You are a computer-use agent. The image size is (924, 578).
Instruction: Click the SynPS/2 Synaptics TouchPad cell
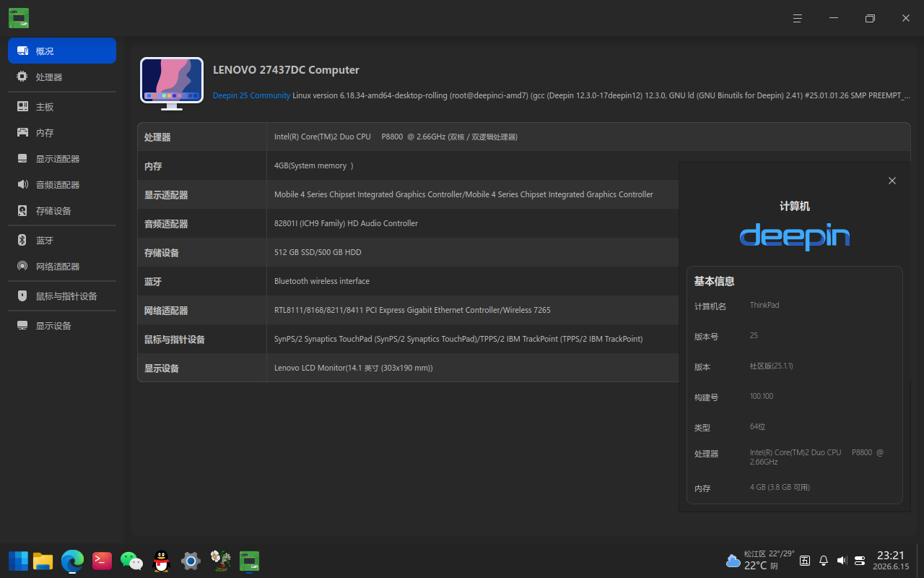pyautogui.click(x=458, y=339)
